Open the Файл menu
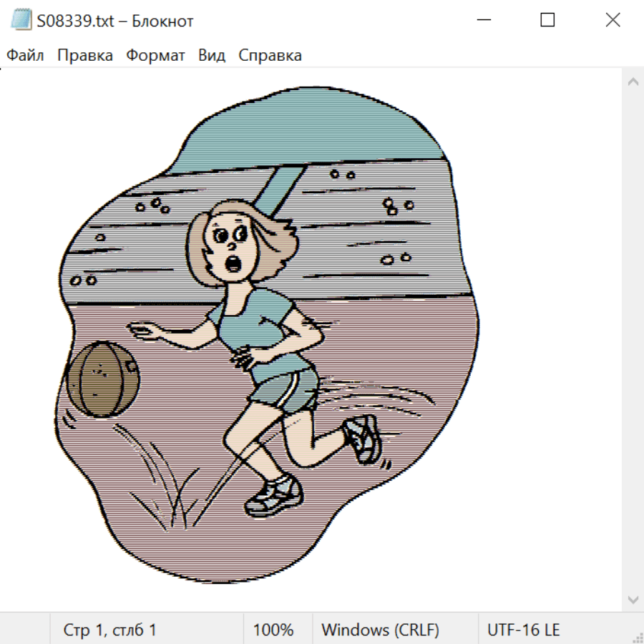Viewport: 644px width, 644px height. pyautogui.click(x=26, y=56)
